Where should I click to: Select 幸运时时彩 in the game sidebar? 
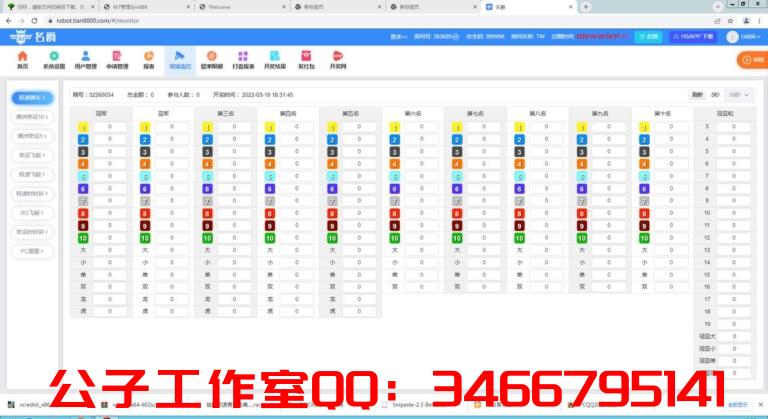click(x=32, y=232)
